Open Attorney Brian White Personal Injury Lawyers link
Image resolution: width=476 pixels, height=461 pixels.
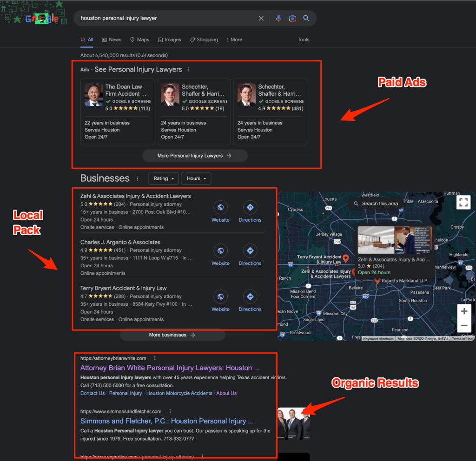[170, 368]
